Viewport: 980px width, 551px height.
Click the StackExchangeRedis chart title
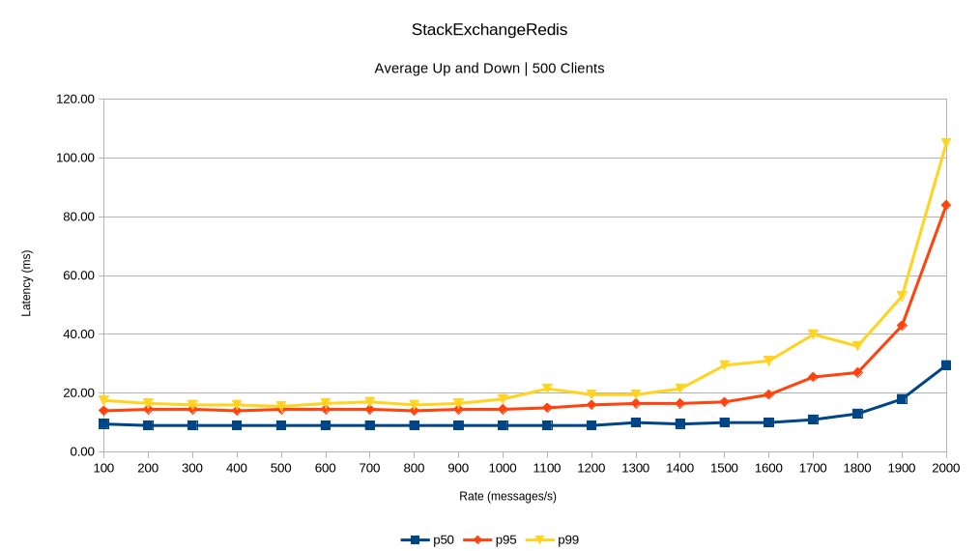[x=489, y=29]
